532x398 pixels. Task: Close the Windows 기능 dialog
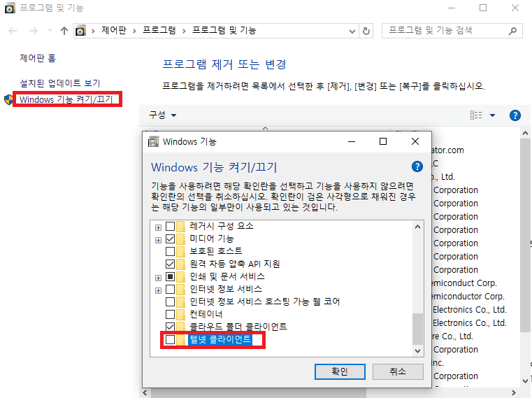[415, 141]
